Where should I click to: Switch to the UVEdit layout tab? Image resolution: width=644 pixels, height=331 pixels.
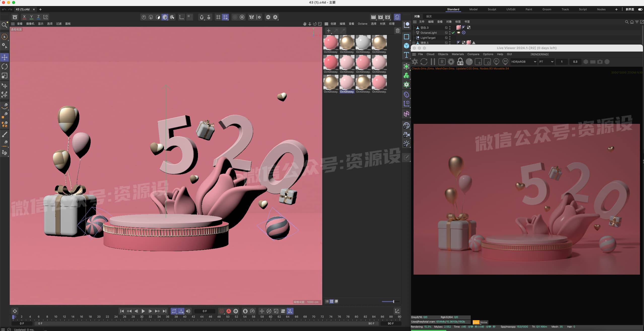click(x=511, y=9)
